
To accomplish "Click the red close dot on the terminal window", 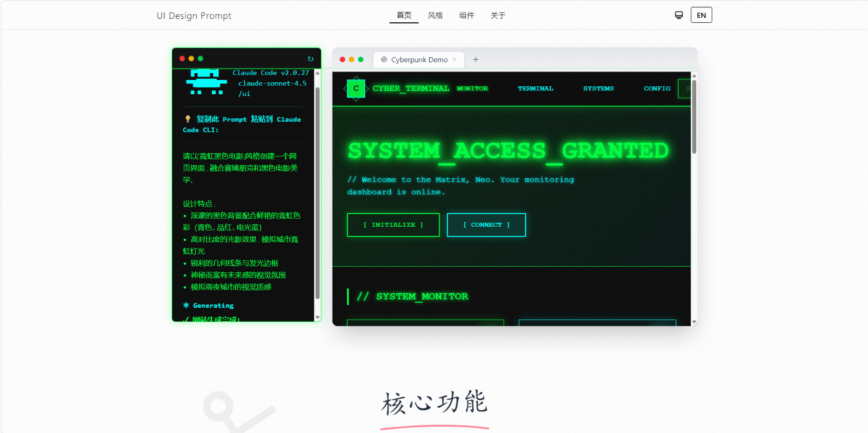I will point(182,58).
